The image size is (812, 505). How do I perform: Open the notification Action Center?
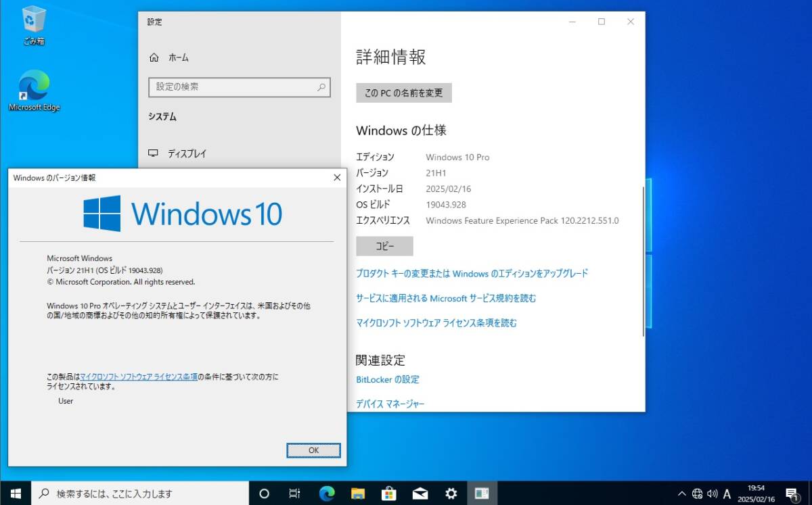click(792, 493)
